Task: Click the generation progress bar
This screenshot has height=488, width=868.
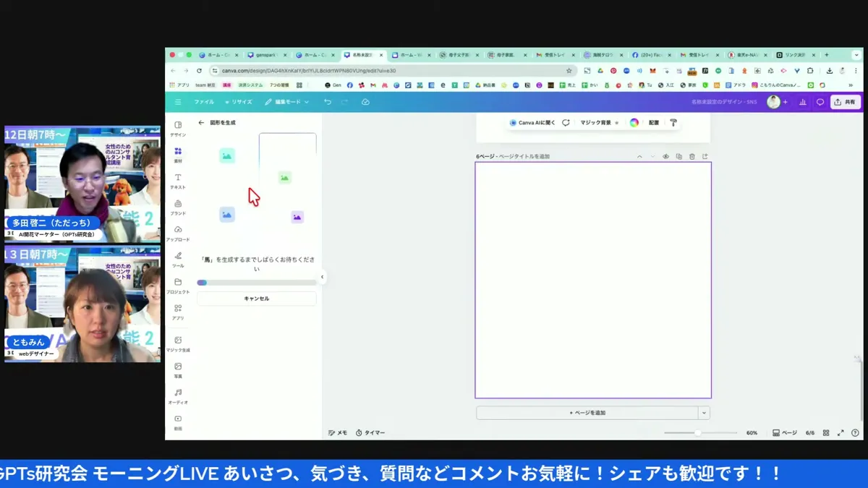Action: 257,283
